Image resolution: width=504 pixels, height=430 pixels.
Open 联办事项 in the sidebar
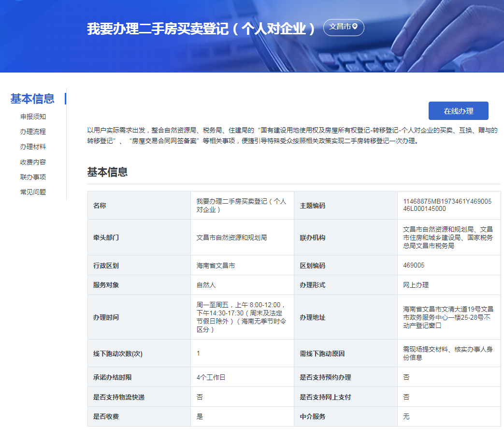click(x=33, y=177)
